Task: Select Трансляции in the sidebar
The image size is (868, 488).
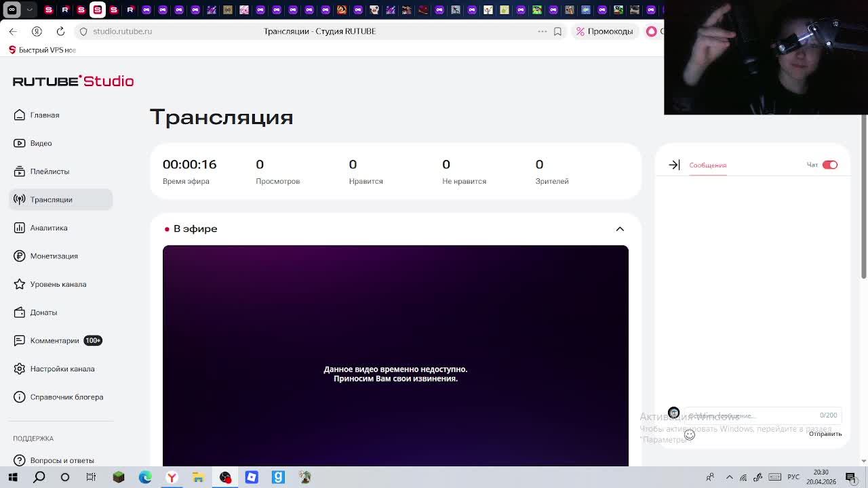Action: (x=60, y=199)
